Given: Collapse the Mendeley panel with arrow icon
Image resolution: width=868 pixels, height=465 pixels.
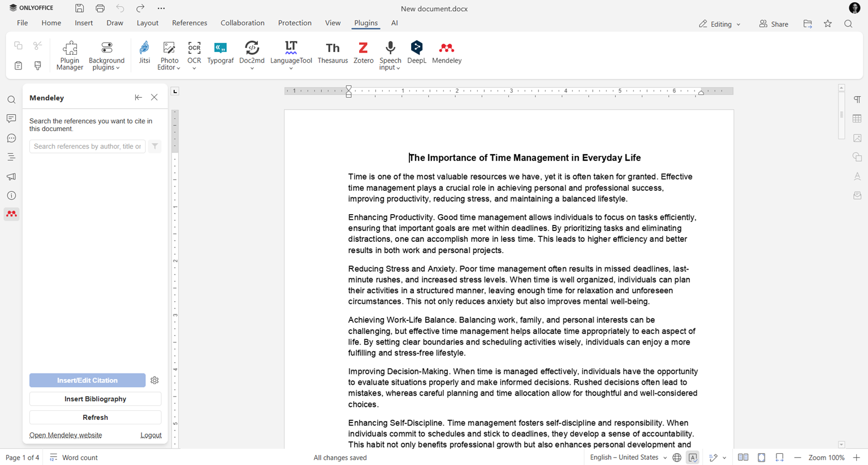Looking at the screenshot, I should [138, 98].
